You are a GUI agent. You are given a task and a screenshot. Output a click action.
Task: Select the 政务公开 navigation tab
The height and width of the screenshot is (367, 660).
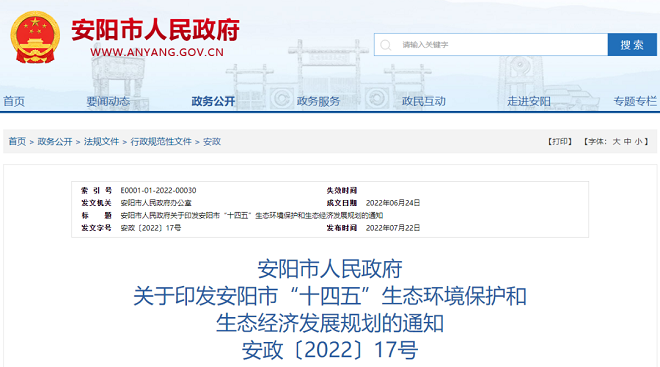pos(213,101)
